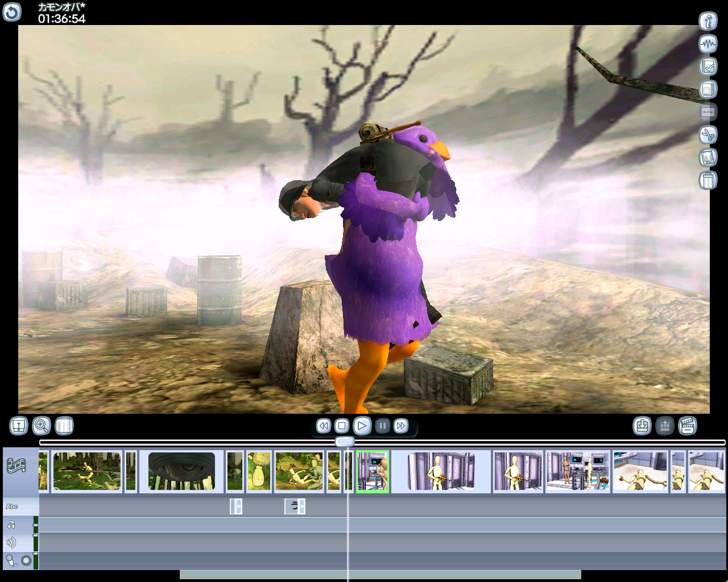Select the microphone voice track icon
Screen dimensions: 728x582
coord(11,561)
